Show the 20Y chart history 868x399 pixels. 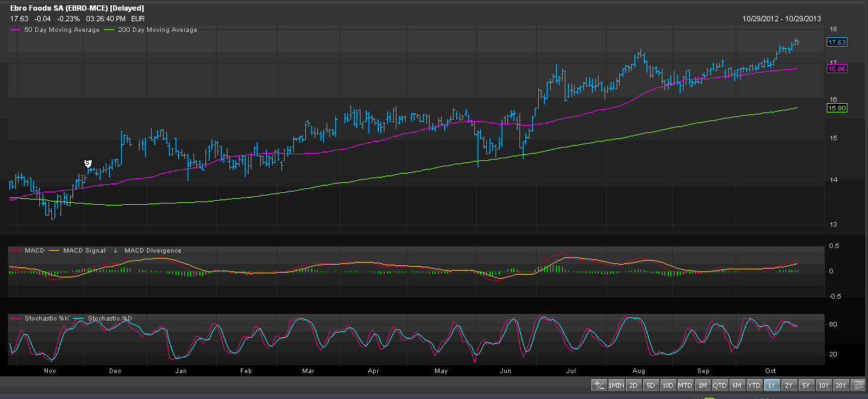(841, 385)
